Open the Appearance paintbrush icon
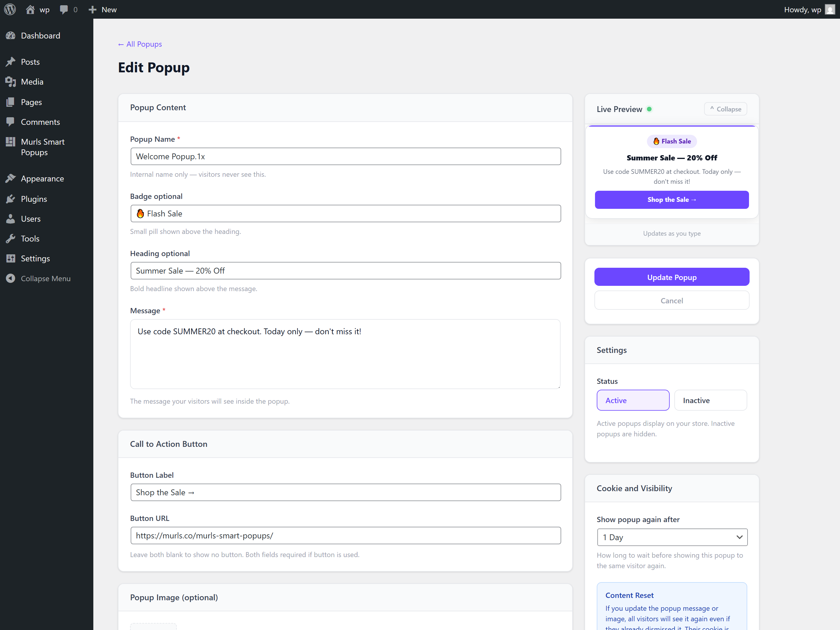The width and height of the screenshot is (840, 630). pos(10,178)
